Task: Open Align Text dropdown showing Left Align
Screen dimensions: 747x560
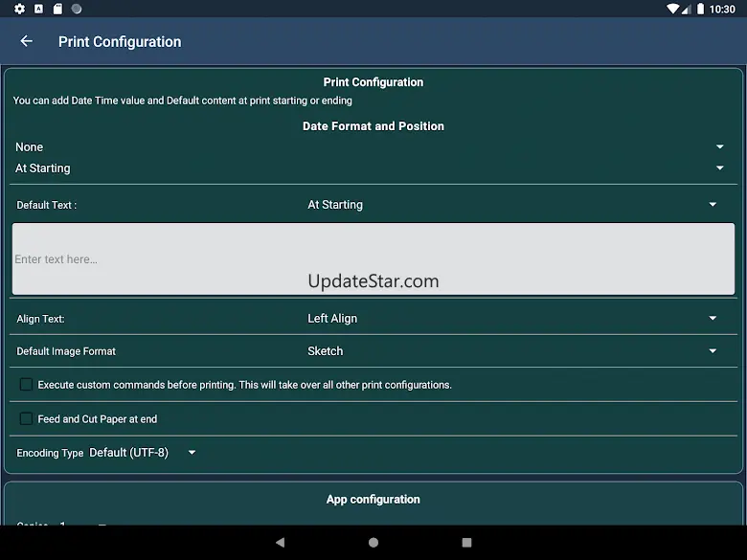Action: [x=512, y=318]
